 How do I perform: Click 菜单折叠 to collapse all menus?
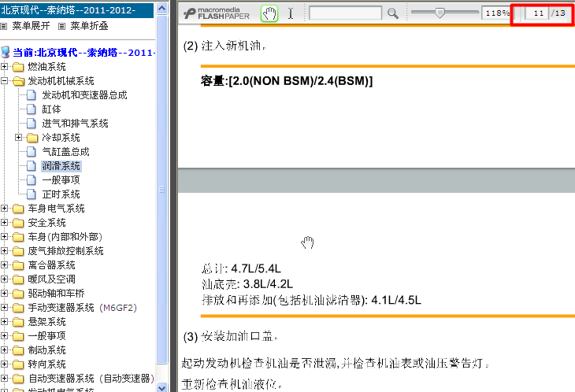pyautogui.click(x=89, y=26)
